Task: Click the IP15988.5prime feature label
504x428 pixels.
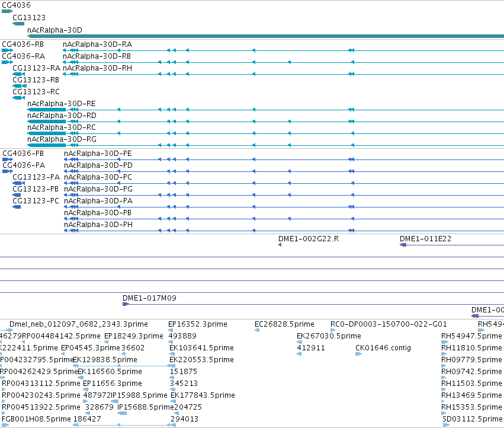Action: point(139,395)
